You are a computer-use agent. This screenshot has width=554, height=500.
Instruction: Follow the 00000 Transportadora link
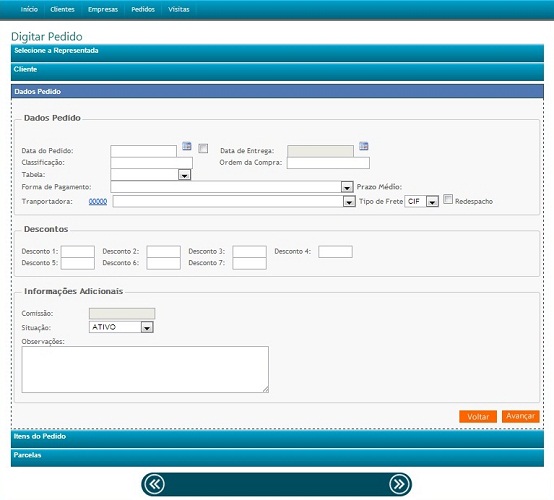(98, 201)
